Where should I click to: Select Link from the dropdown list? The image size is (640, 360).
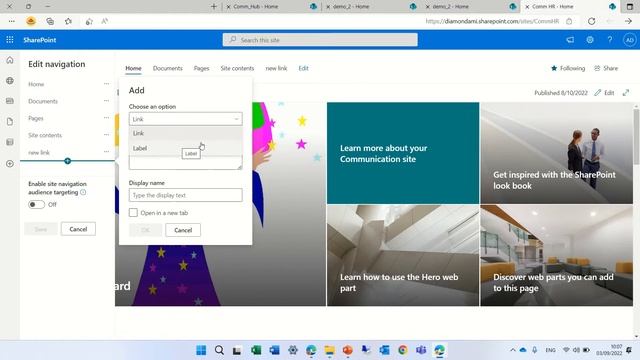coord(186,133)
